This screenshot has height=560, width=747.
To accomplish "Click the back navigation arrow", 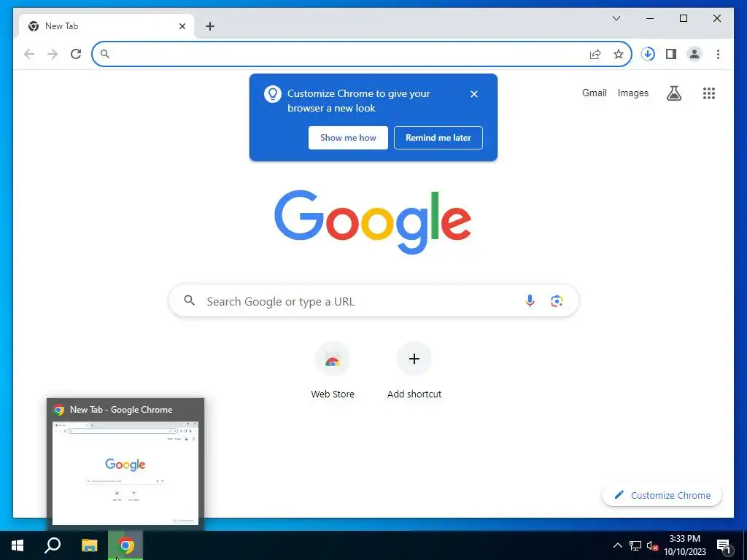I will click(x=29, y=54).
